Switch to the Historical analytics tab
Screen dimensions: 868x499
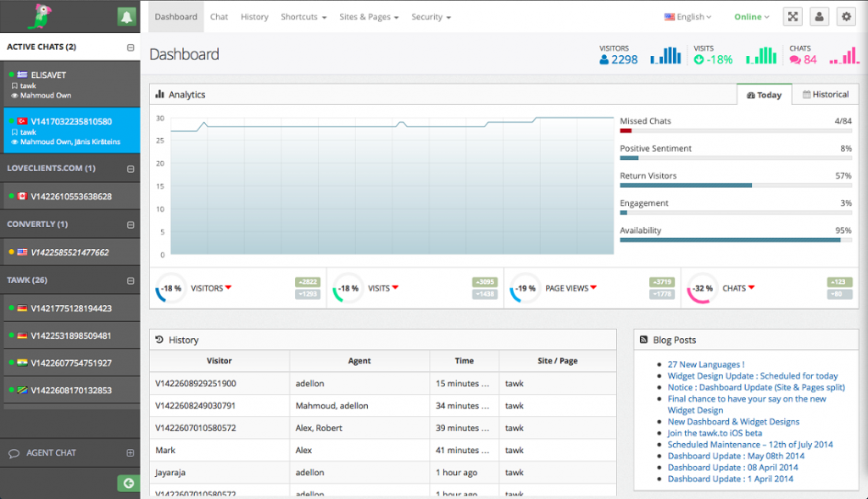point(826,94)
